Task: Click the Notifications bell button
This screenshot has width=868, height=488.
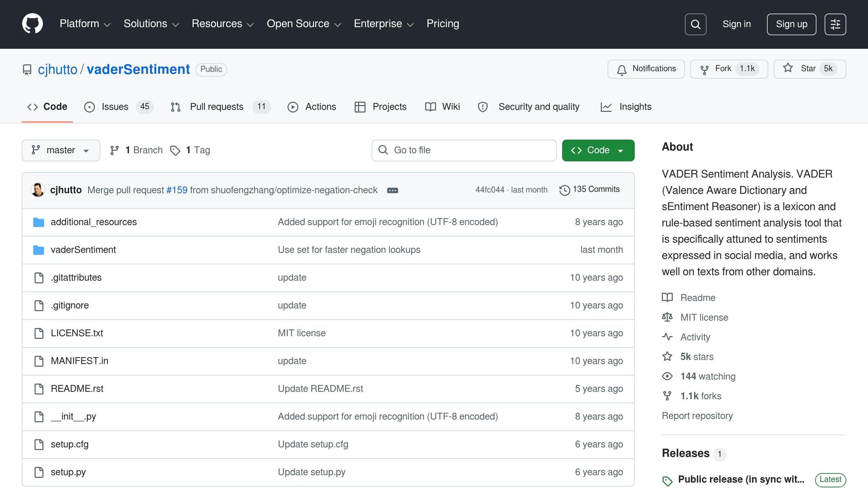Action: pyautogui.click(x=646, y=69)
